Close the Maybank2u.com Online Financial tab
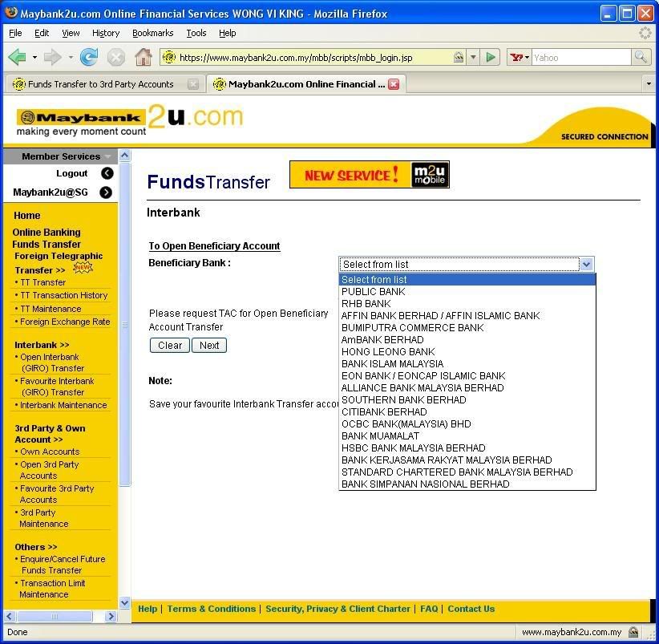The height and width of the screenshot is (644, 659). pos(394,84)
